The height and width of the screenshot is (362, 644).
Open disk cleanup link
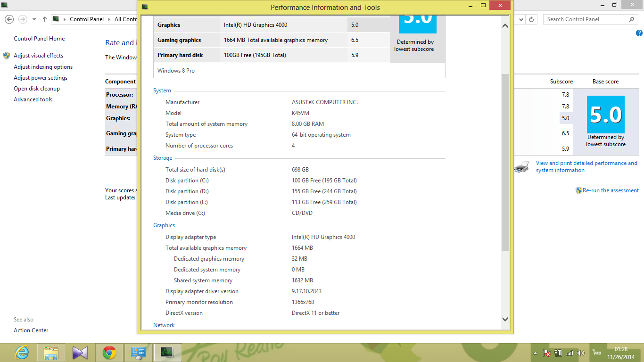pyautogui.click(x=37, y=89)
